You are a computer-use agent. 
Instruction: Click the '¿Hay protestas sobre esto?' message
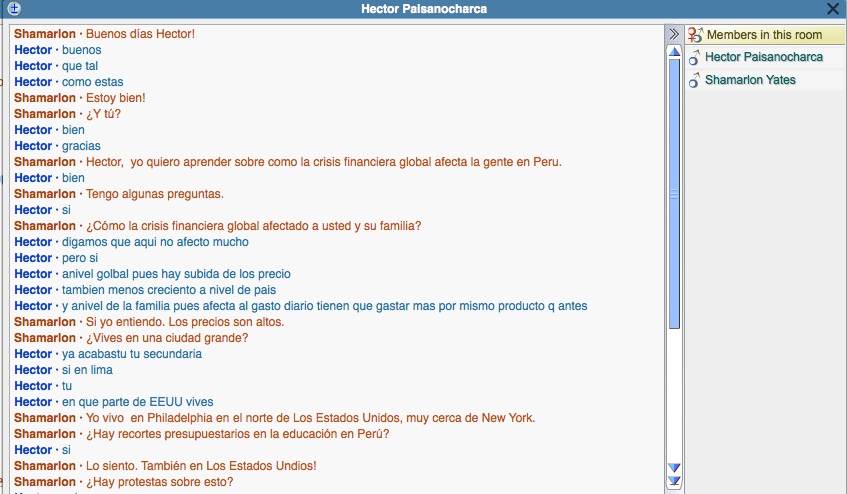[x=159, y=482]
